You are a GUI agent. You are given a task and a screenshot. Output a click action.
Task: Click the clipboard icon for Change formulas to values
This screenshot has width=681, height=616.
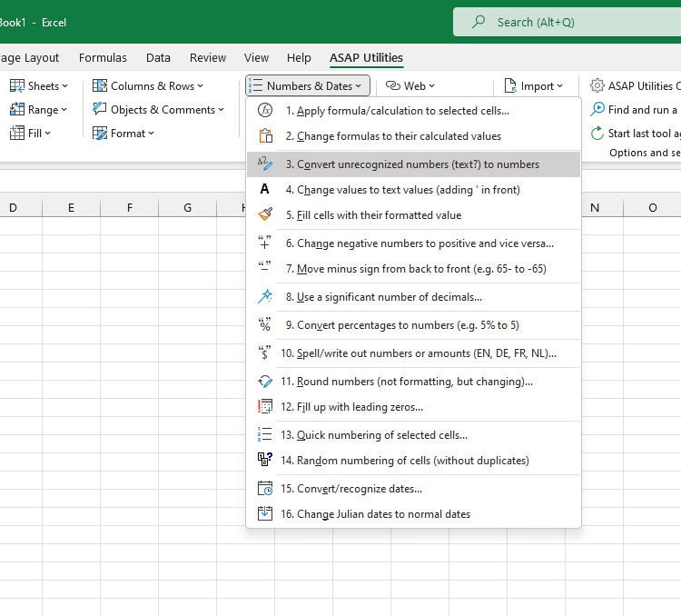(265, 136)
